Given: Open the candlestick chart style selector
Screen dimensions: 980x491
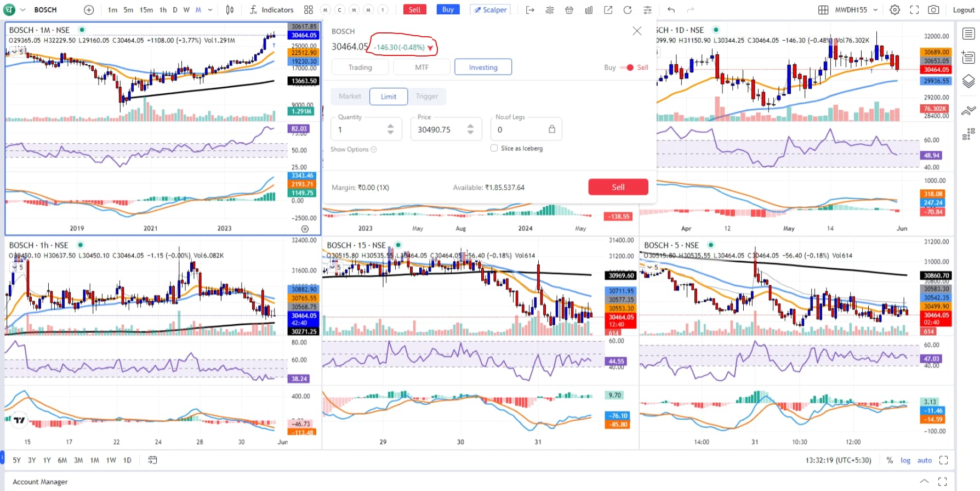Looking at the screenshot, I should (230, 10).
